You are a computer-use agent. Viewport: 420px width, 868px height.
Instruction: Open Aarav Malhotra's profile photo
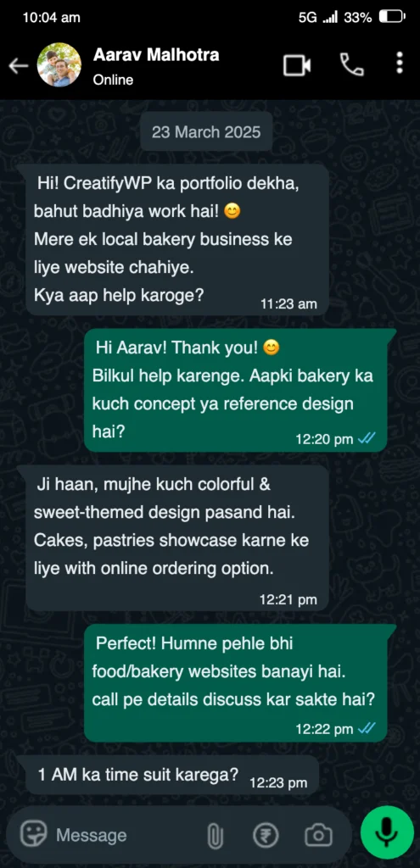click(59, 64)
